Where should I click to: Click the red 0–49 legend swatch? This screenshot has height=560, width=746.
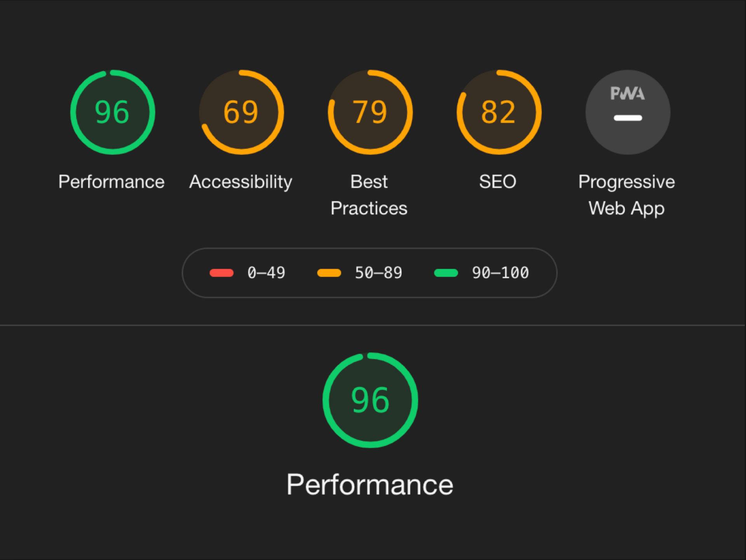tap(220, 273)
